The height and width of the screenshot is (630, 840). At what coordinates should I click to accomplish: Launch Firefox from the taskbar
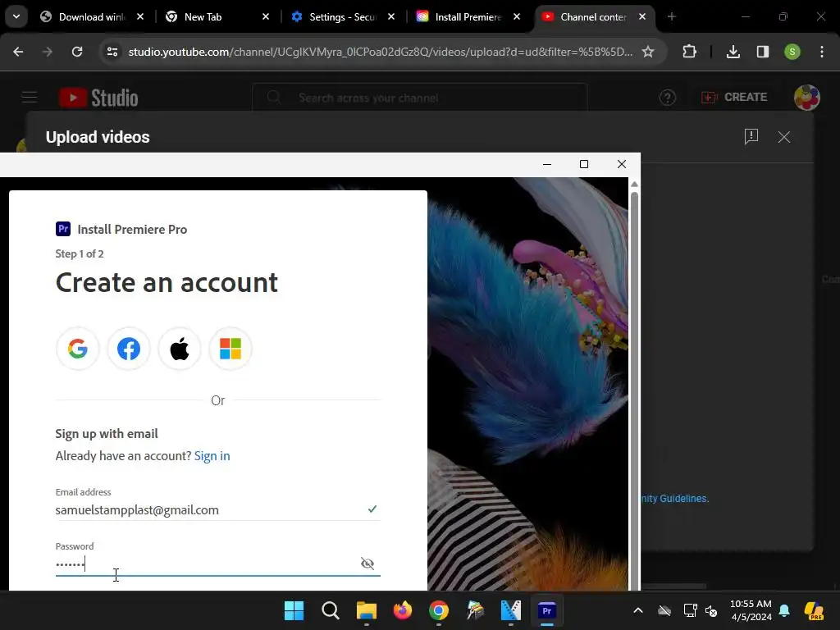[x=402, y=610]
